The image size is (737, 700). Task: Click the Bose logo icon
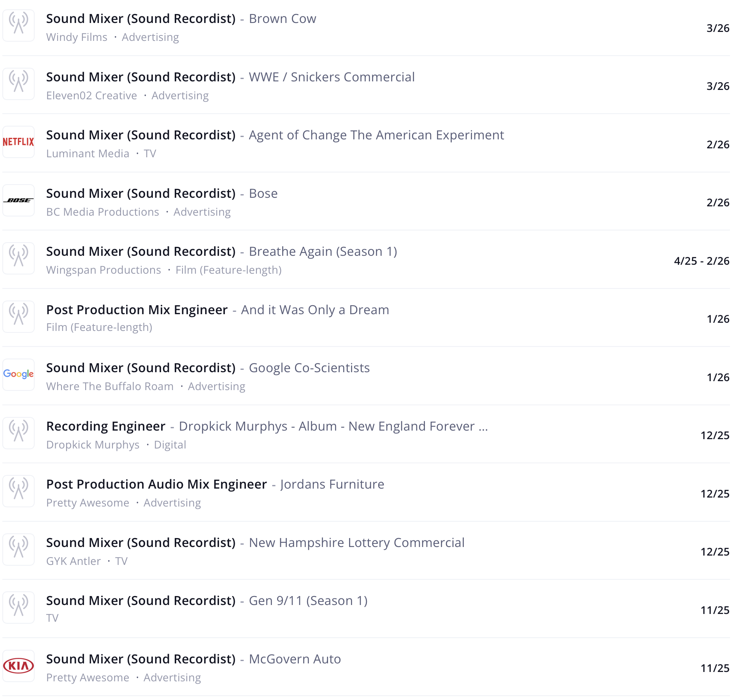(x=19, y=200)
